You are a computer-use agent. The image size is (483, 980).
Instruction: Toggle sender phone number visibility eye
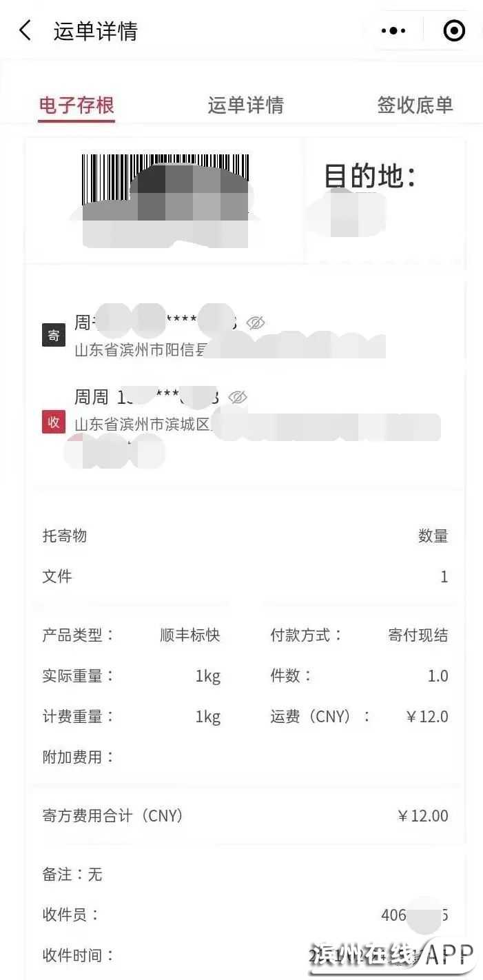pos(256,323)
